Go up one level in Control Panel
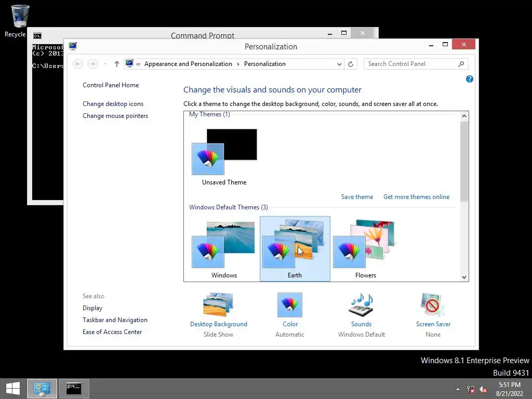This screenshot has width=532, height=399. [x=117, y=64]
